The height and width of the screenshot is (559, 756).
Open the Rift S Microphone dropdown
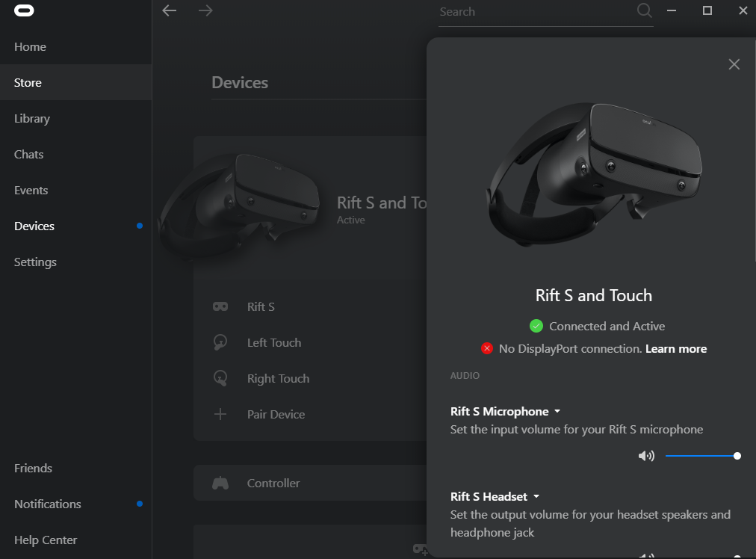coord(559,411)
